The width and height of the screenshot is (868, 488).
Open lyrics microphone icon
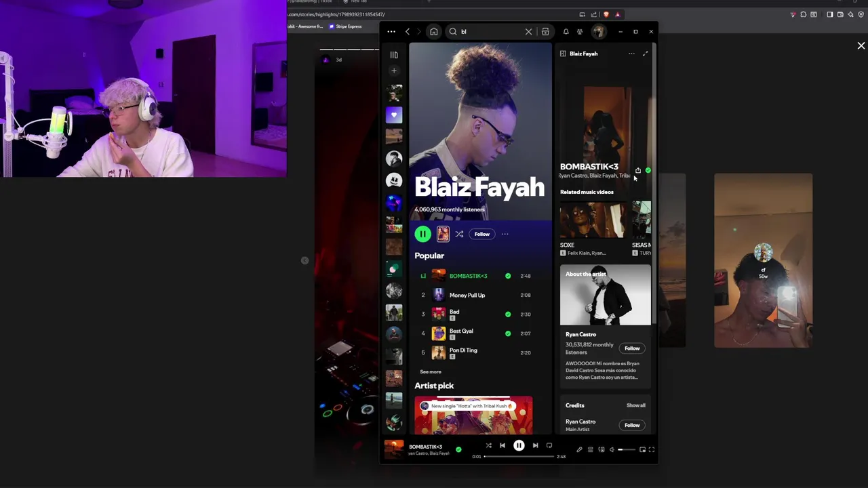point(579,449)
